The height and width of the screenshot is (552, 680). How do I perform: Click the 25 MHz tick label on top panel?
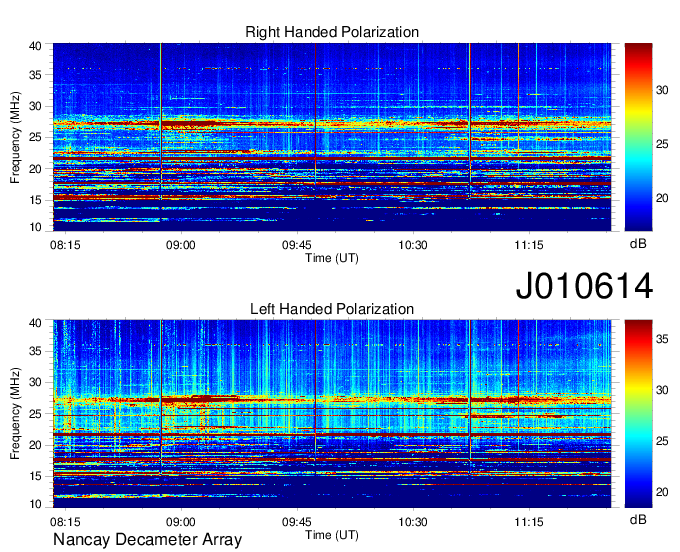[35, 137]
